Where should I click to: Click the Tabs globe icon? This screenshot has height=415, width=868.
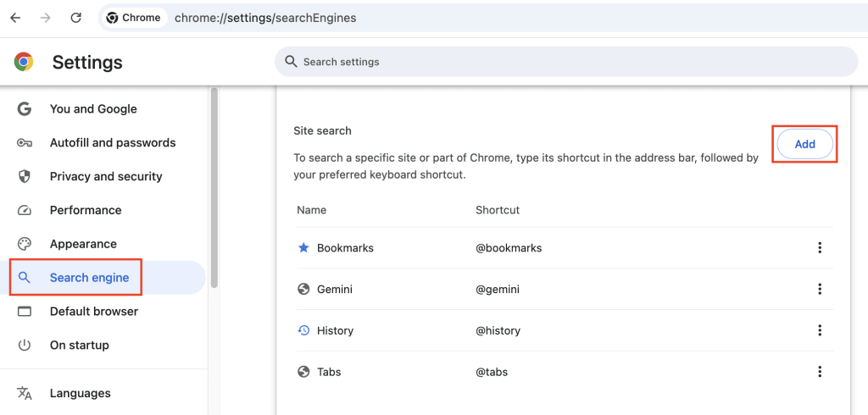pos(303,372)
